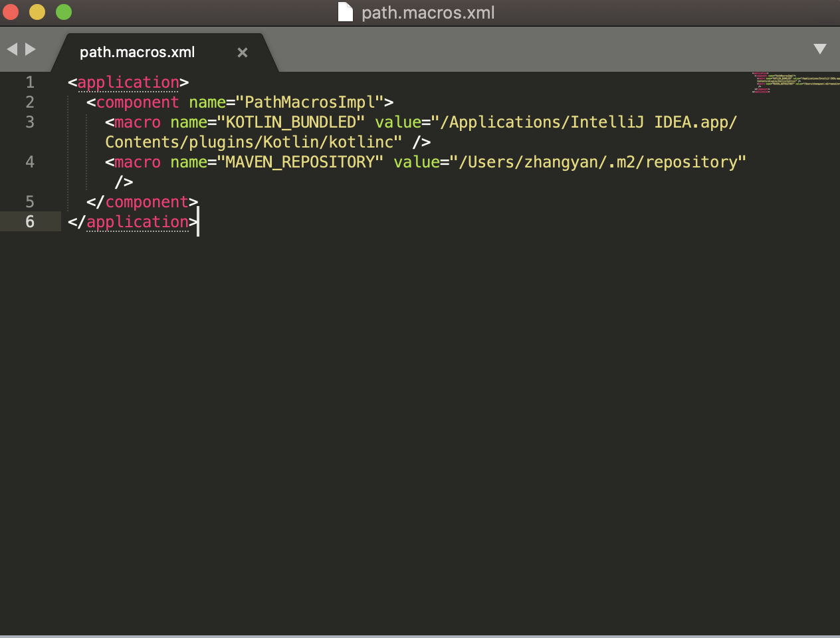Click the closing component tag
This screenshot has width=840, height=638.
coord(146,202)
